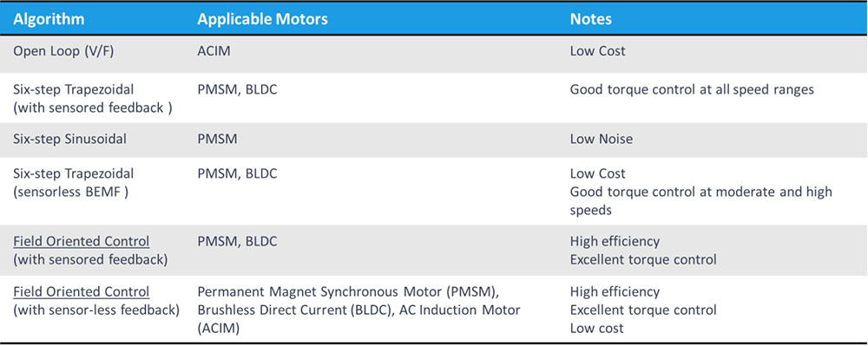Screen dimensions: 868x346
Task: Select 'Low cost' in the last row
Action: (597, 328)
